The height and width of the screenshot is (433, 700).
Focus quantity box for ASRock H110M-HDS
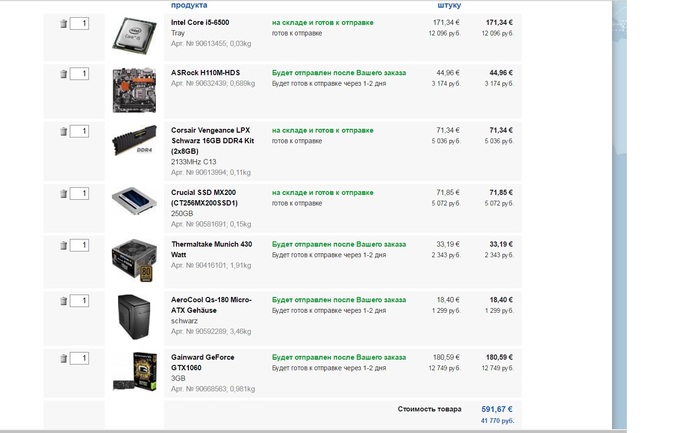click(79, 74)
